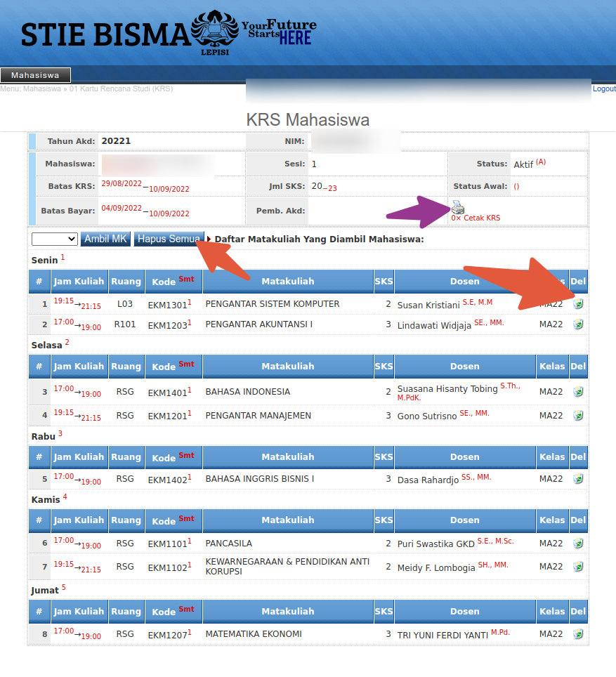Delete Kewarnegaraan & Pendidikan Anti Korupsi trash icon
Image resolution: width=616 pixels, height=677 pixels.
[x=578, y=567]
